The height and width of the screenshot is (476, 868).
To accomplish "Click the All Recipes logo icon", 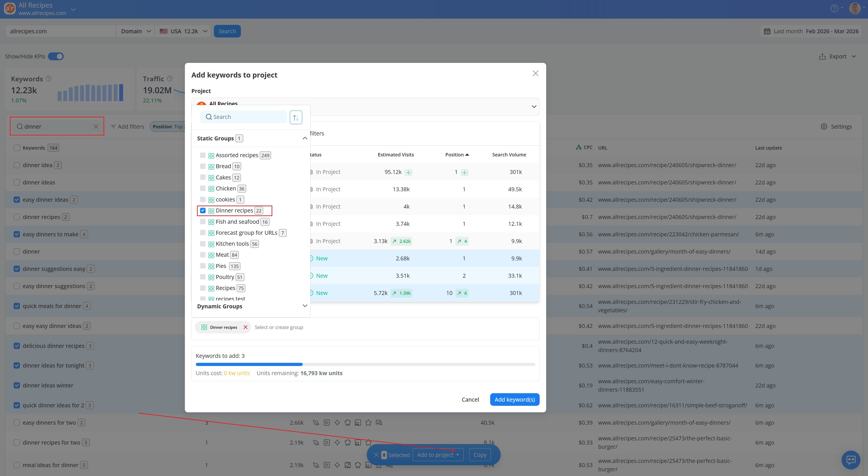I will click(x=9, y=8).
